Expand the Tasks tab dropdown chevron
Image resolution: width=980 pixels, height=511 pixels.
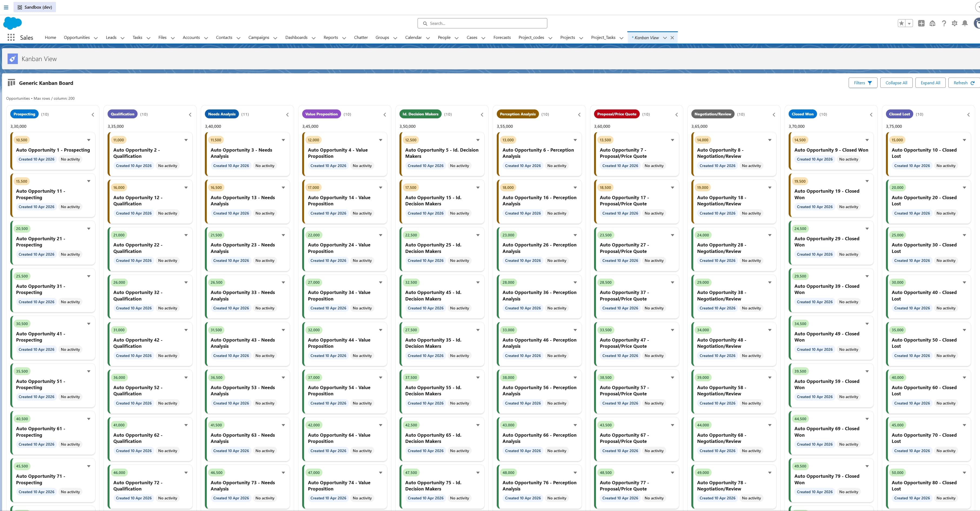148,38
